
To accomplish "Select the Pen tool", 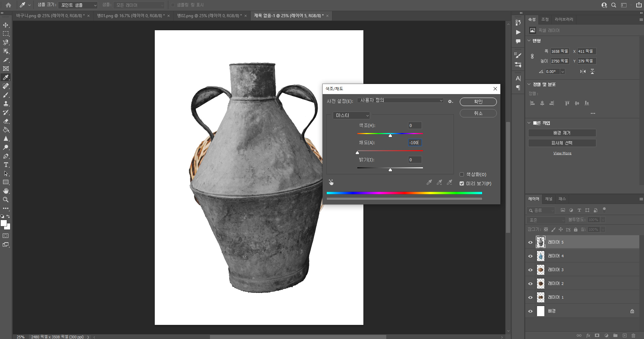I will 6,156.
